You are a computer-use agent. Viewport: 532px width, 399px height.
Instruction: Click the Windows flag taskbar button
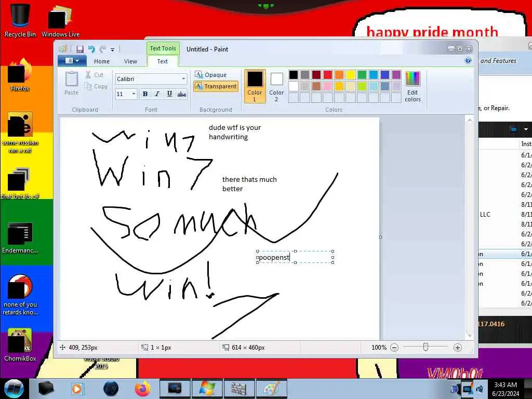tap(207, 389)
